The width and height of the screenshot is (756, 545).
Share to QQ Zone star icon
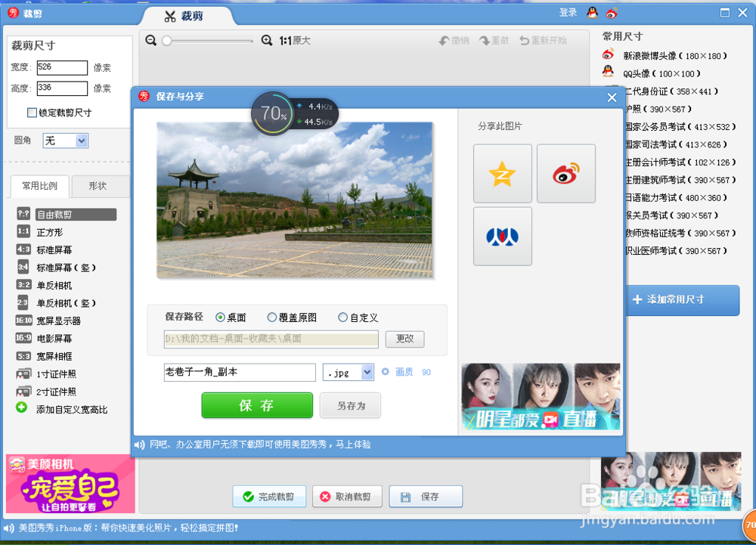click(x=503, y=173)
